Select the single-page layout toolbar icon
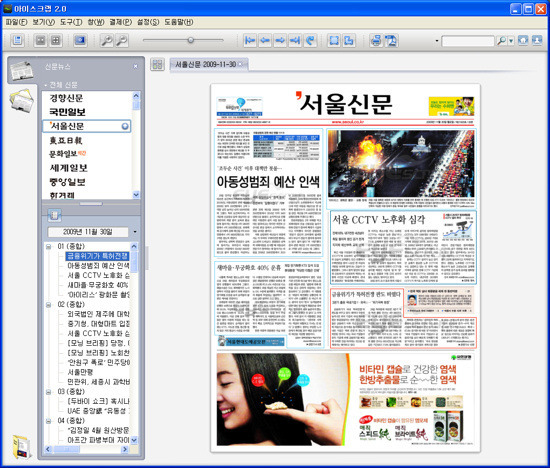 [x=41, y=40]
